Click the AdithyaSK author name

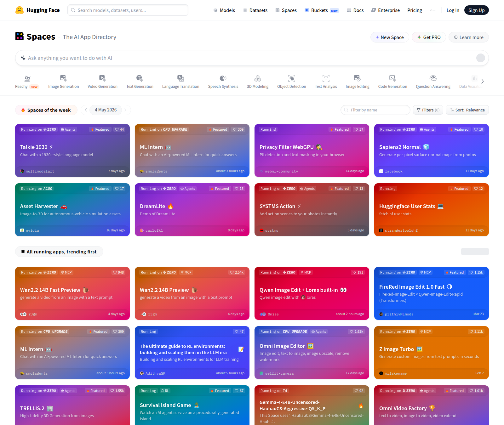[155, 373]
